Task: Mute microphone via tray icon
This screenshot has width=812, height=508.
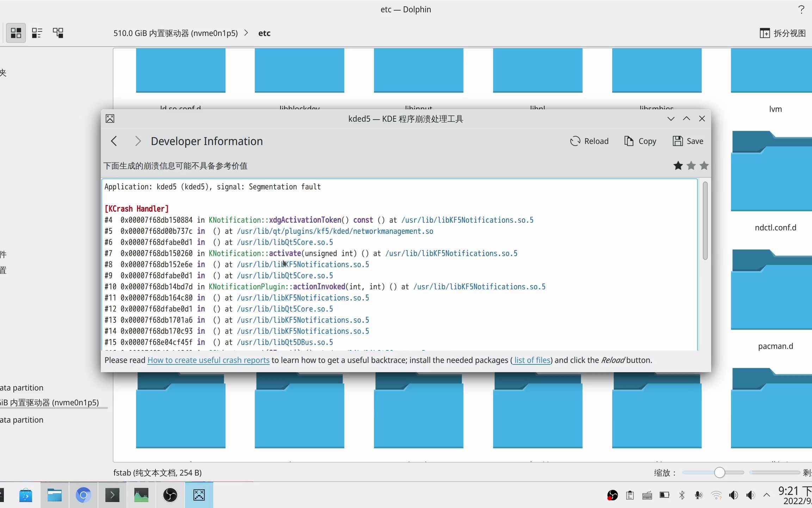Action: tap(699, 495)
